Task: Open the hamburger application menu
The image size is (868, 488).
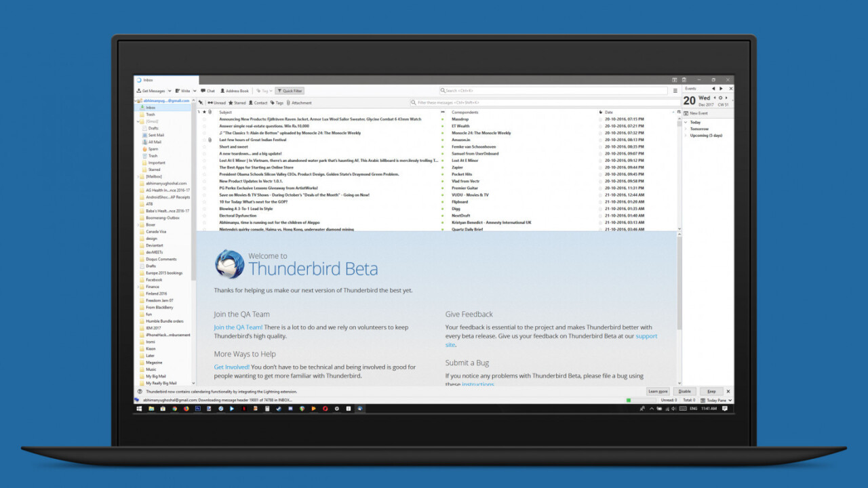Action: 675,91
